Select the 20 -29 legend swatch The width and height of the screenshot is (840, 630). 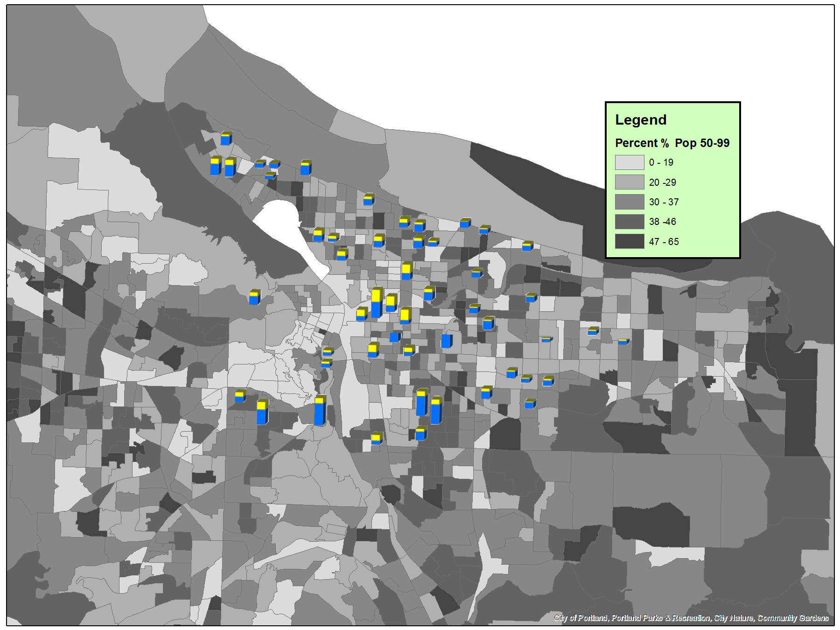point(629,182)
